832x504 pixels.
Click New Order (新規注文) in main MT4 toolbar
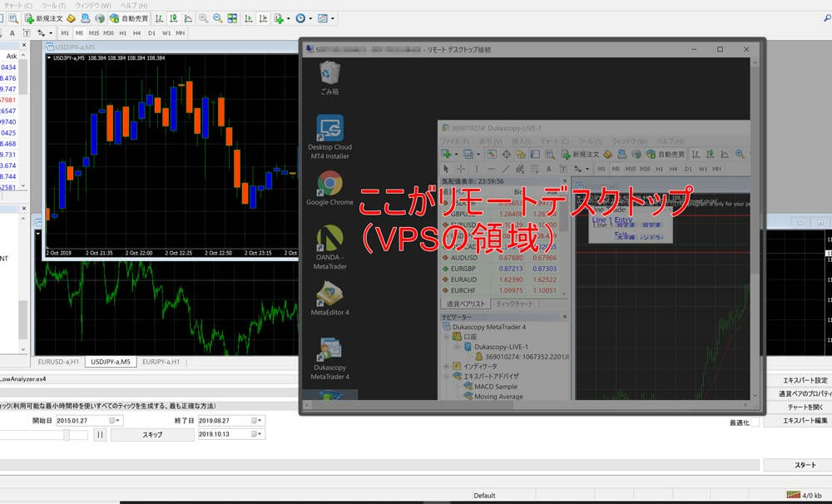(x=44, y=18)
